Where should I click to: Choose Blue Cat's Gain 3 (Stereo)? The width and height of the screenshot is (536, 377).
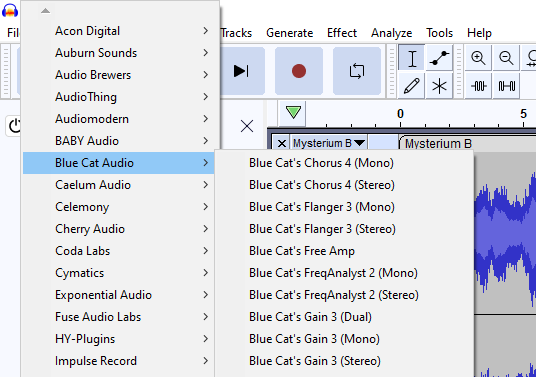point(344,361)
